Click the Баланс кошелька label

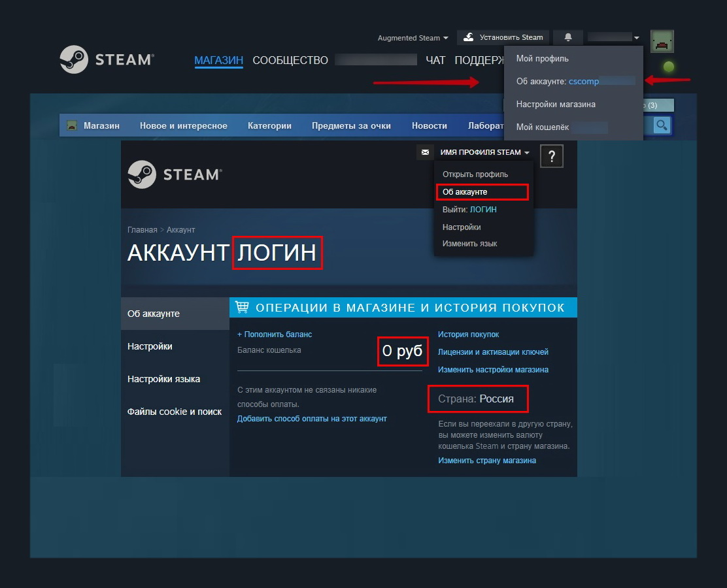click(269, 350)
